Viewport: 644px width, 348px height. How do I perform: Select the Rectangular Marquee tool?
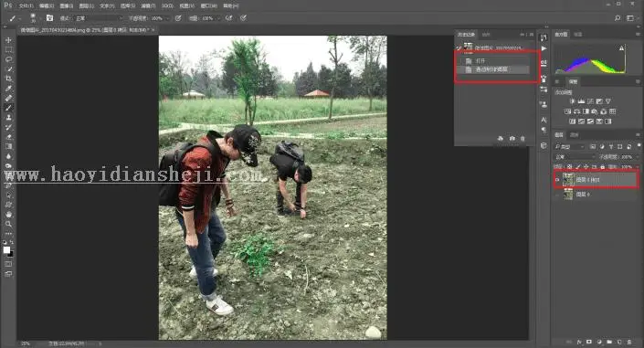tap(8, 49)
